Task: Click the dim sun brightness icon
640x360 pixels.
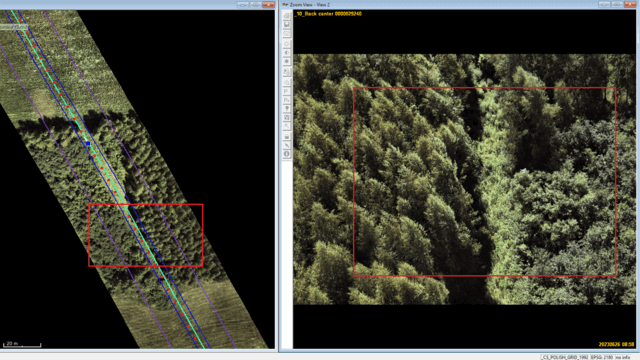Action: 287,44
